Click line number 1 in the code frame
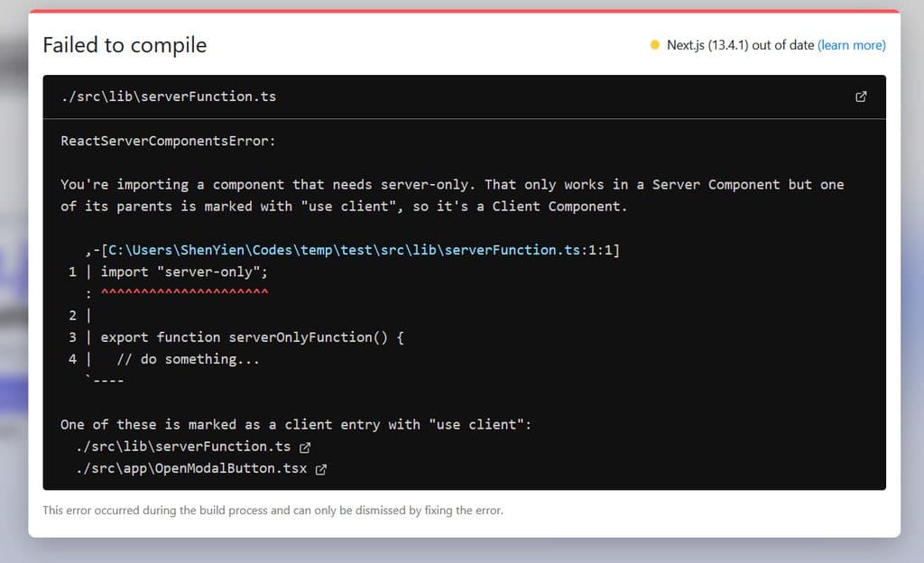This screenshot has width=924, height=563. tap(72, 272)
